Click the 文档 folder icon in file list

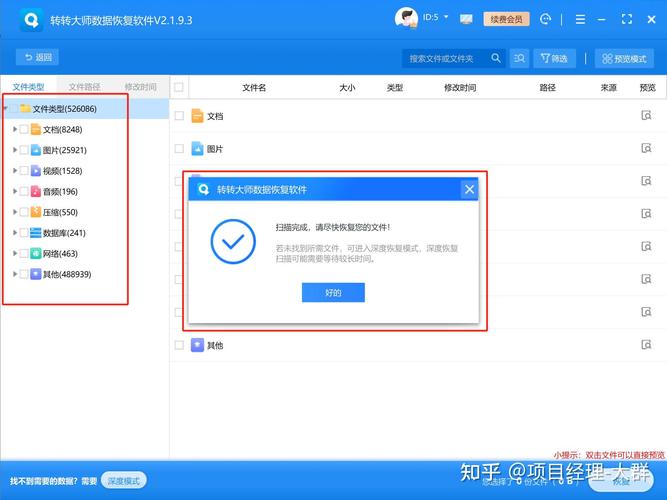click(197, 116)
